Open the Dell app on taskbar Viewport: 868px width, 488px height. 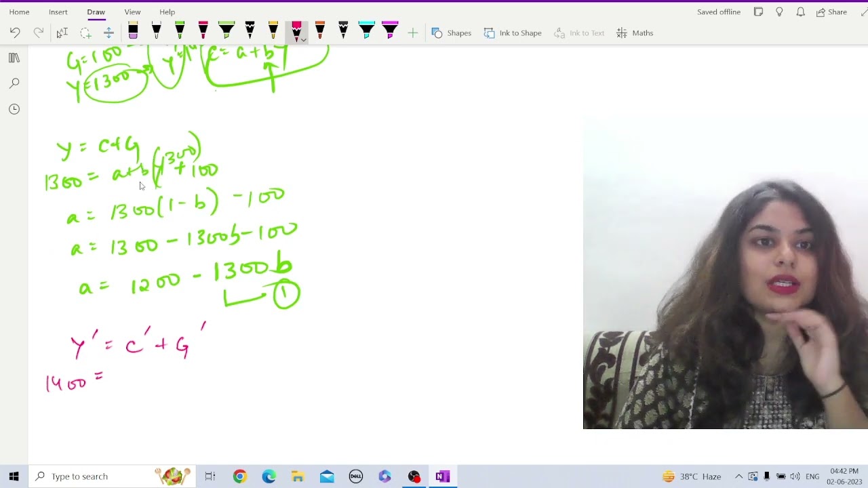(356, 476)
